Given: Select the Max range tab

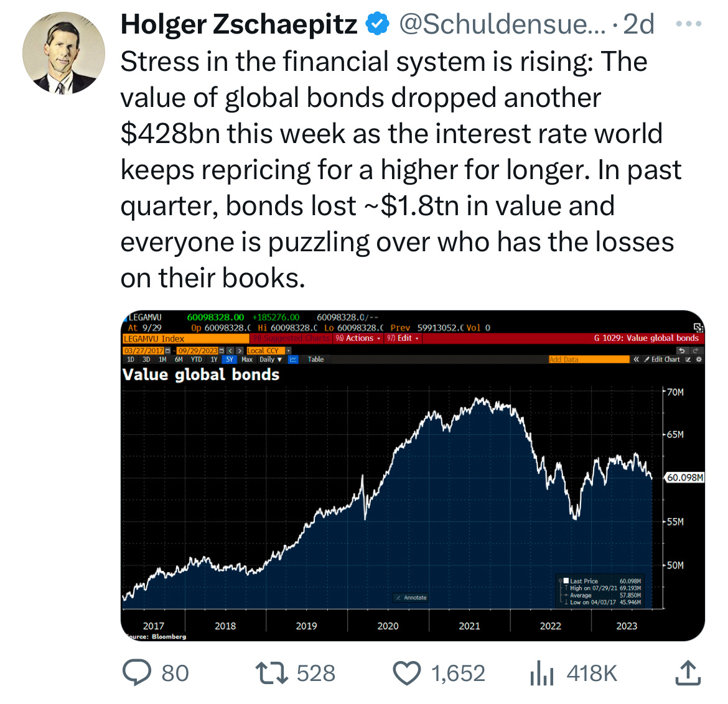Looking at the screenshot, I should [x=247, y=359].
